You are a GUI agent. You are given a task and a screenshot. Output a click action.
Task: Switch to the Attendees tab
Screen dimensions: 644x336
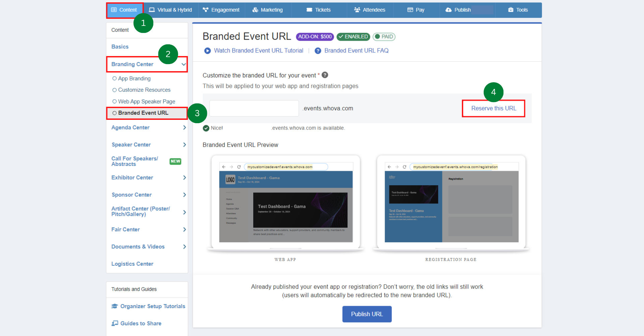[370, 10]
